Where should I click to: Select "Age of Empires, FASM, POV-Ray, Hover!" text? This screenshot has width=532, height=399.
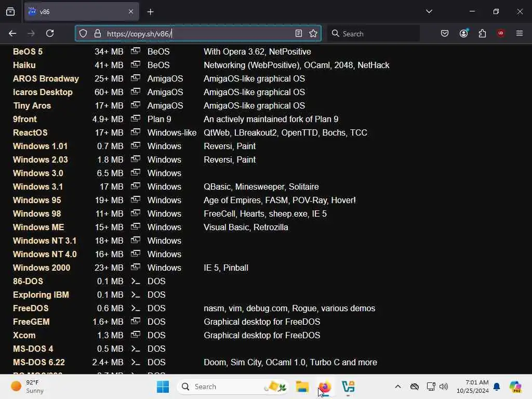(x=280, y=200)
